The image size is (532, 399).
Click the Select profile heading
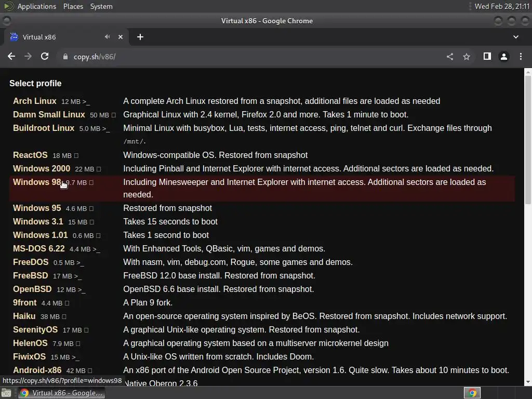click(x=35, y=84)
